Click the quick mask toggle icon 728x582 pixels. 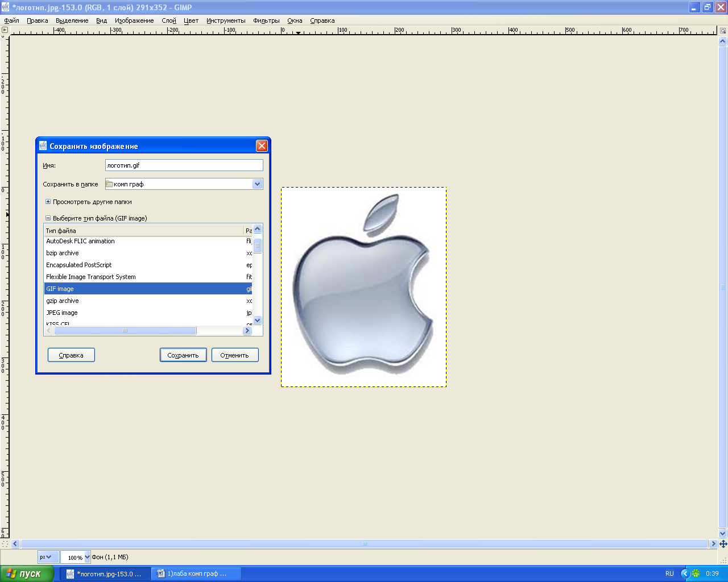(x=5, y=544)
